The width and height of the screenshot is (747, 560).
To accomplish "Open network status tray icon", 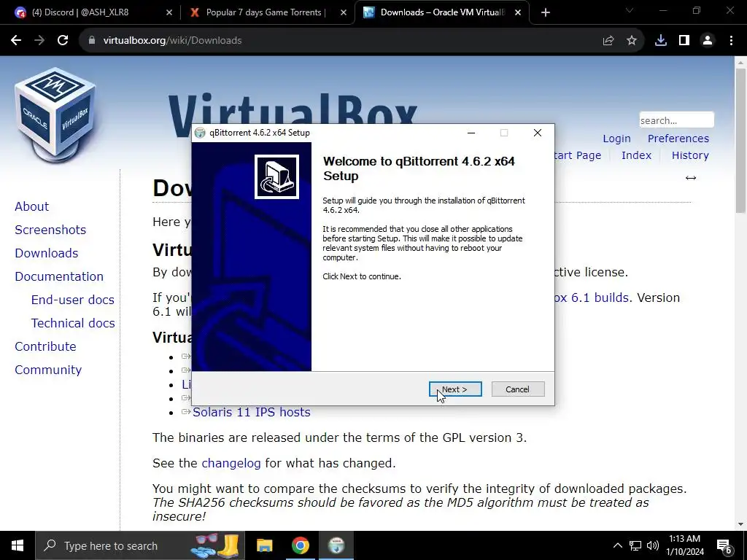I will [x=635, y=545].
